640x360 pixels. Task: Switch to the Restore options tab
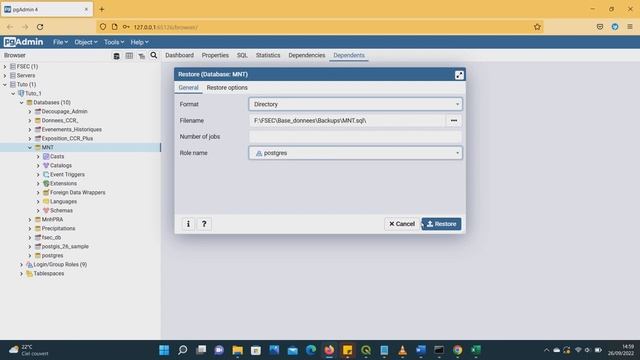227,87
